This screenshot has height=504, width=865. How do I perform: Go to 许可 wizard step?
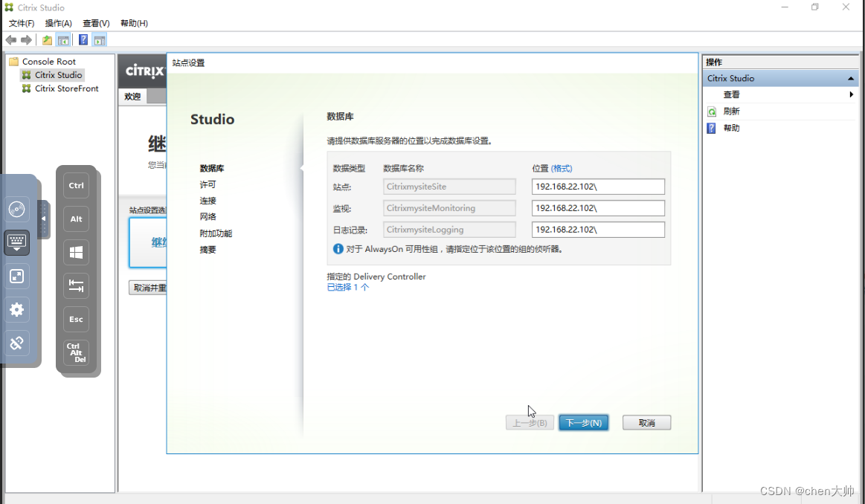tap(208, 185)
